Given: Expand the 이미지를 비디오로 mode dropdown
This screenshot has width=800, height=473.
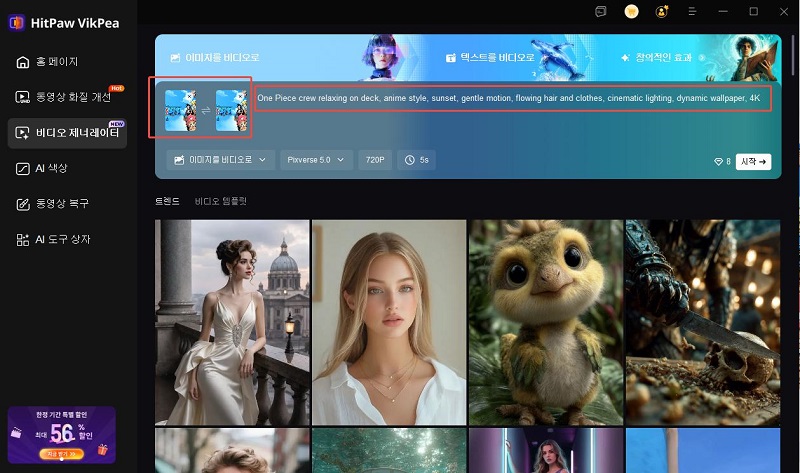Looking at the screenshot, I should 220,160.
